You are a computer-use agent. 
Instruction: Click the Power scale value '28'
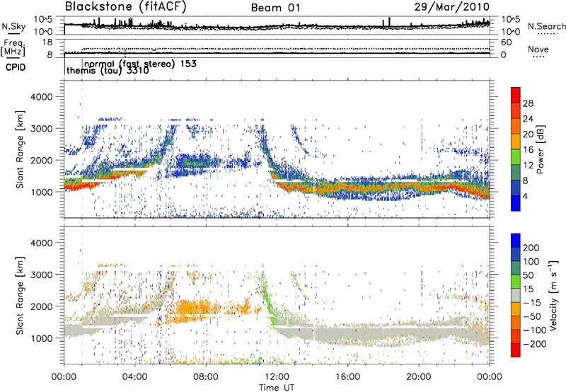coord(528,103)
